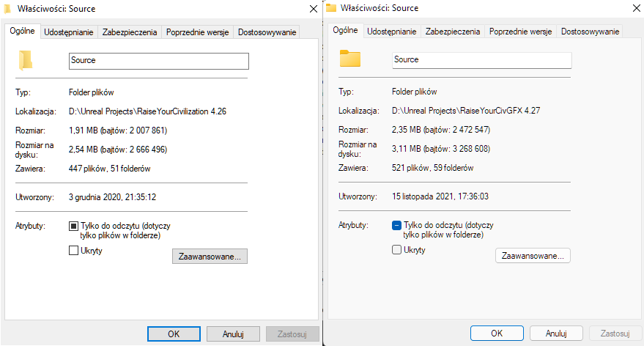Confirm with OK in right window
Viewport: 644px width, 346px height.
tap(497, 334)
